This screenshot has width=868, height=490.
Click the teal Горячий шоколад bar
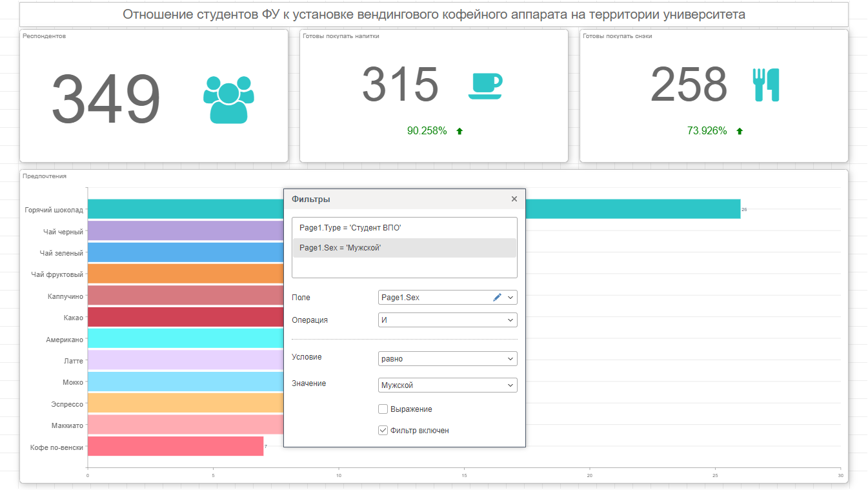click(632, 209)
